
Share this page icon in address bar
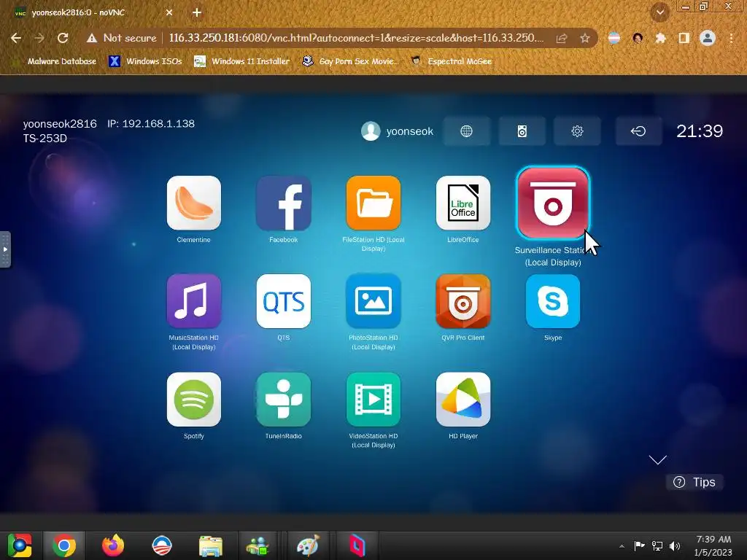point(562,38)
